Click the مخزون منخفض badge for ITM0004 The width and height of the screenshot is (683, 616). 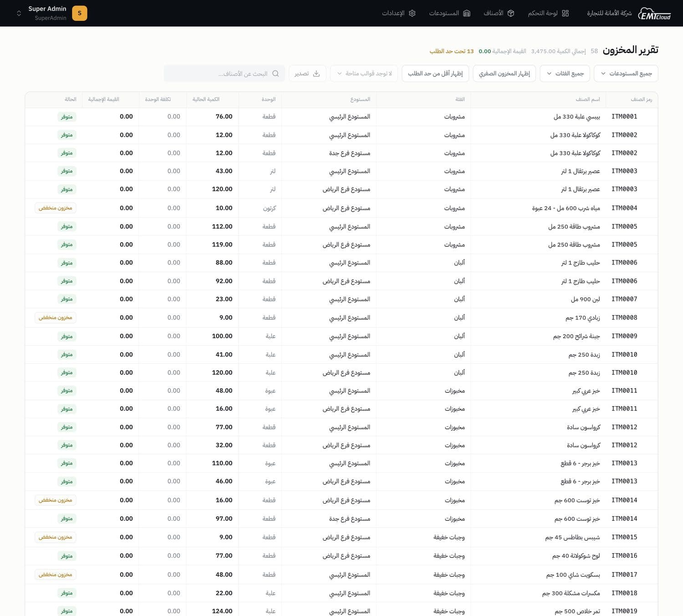click(x=56, y=208)
